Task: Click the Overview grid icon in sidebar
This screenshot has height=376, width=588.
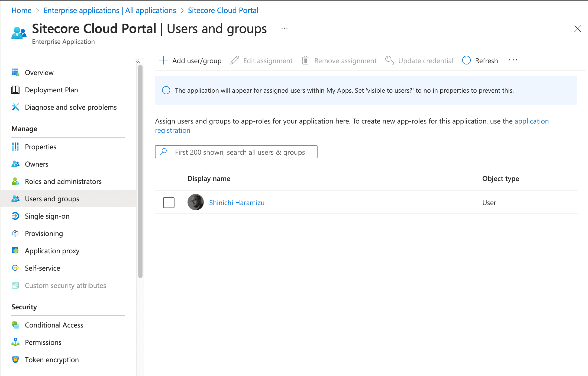Action: 15,72
